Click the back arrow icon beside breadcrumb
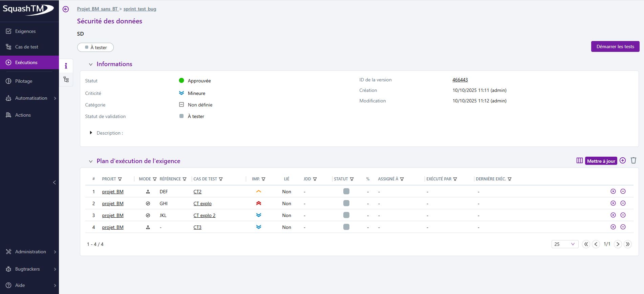 pyautogui.click(x=66, y=9)
